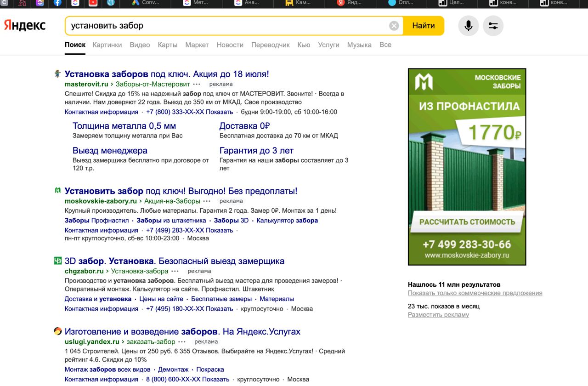Screen dimensions: 588x386
Task: Open the 'Материалы' sitelink
Action: coord(277,299)
